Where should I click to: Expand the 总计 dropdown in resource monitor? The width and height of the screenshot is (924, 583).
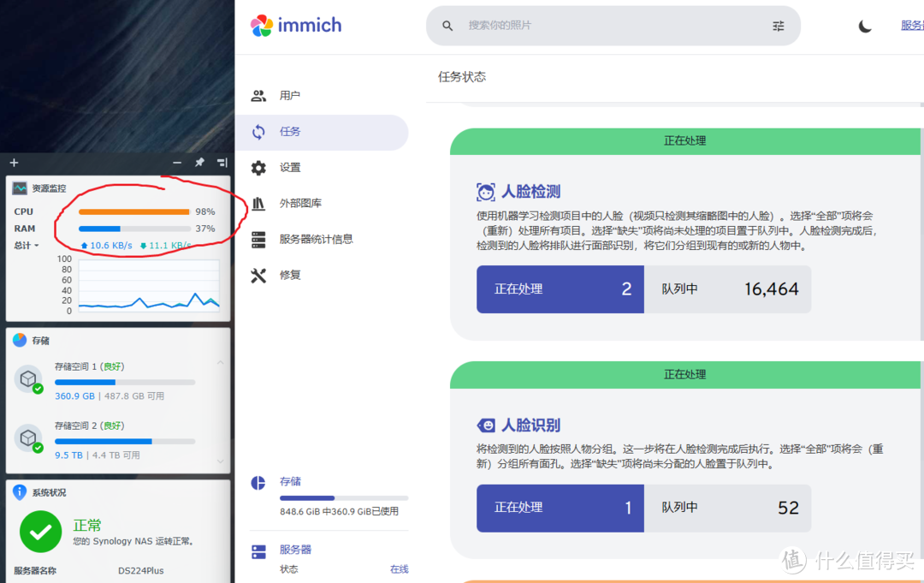27,245
